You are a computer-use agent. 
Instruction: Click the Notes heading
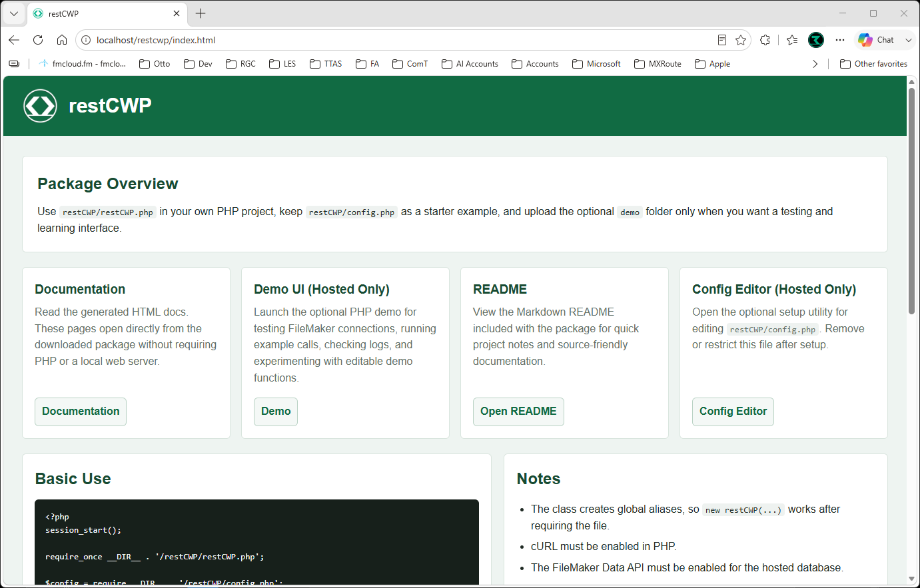539,479
